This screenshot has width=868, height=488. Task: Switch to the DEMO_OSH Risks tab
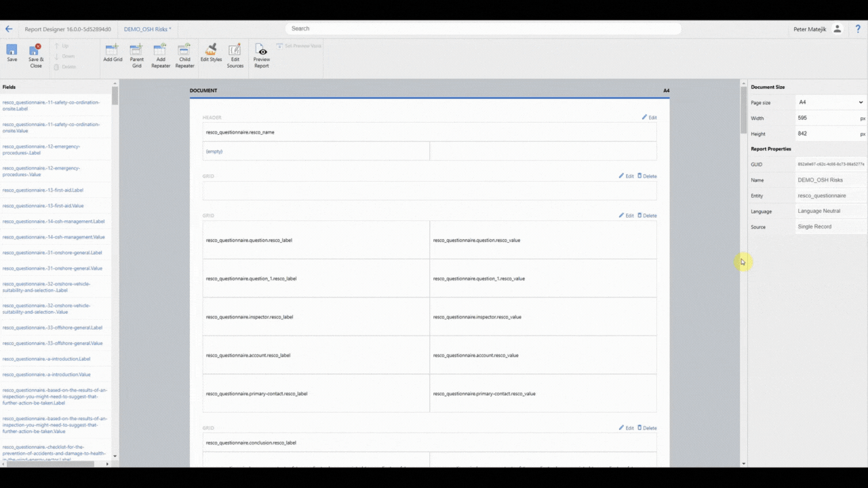[x=147, y=29]
